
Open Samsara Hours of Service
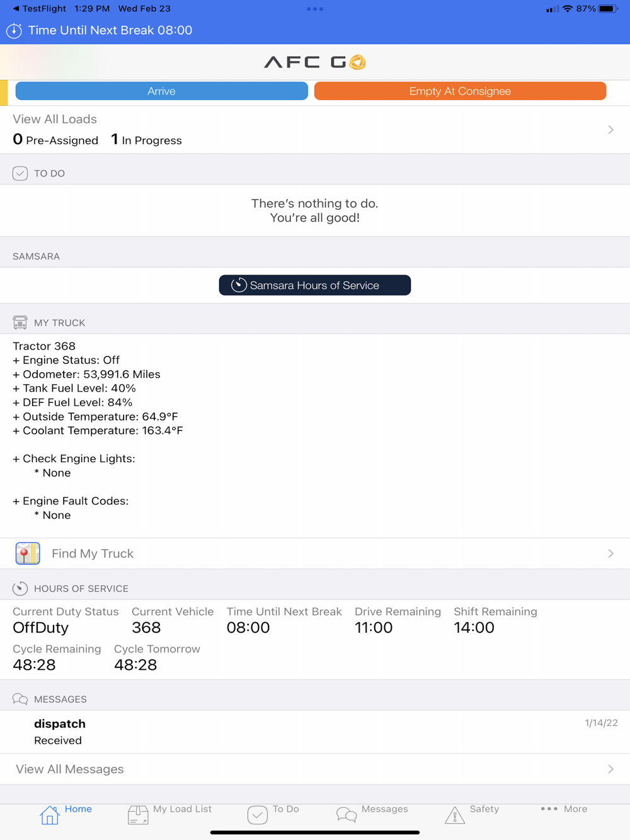(314, 285)
